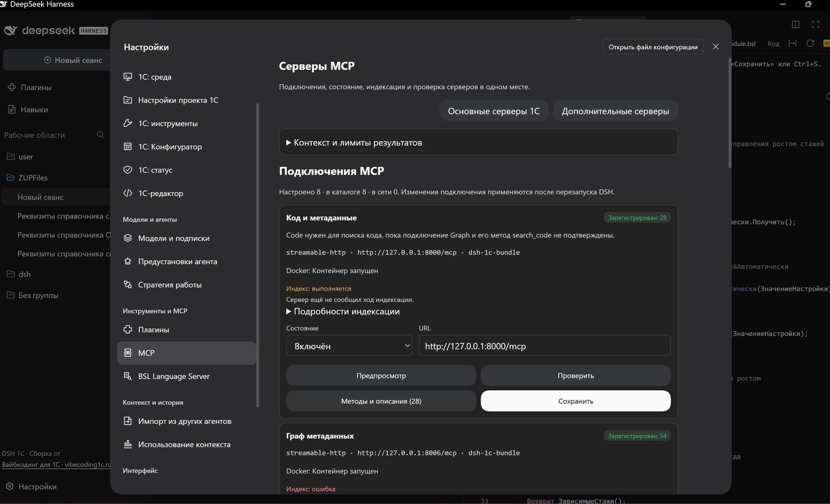Viewport: 830px width, 504px height.
Task: Toggle split layout icon at top right
Action: pyautogui.click(x=795, y=24)
